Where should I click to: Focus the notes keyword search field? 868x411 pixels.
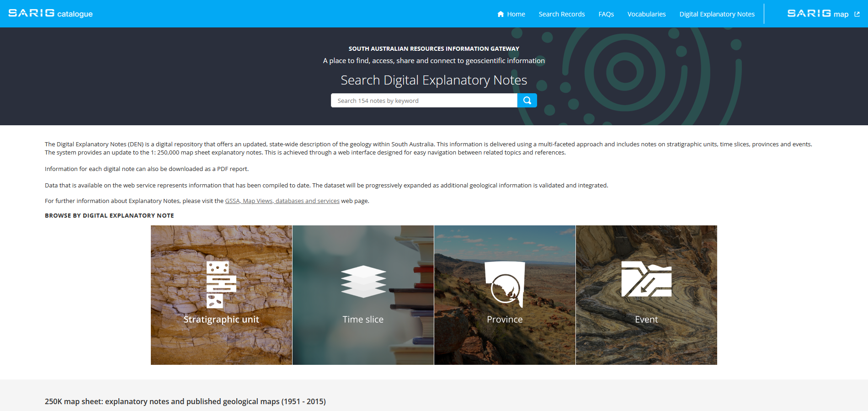click(424, 101)
